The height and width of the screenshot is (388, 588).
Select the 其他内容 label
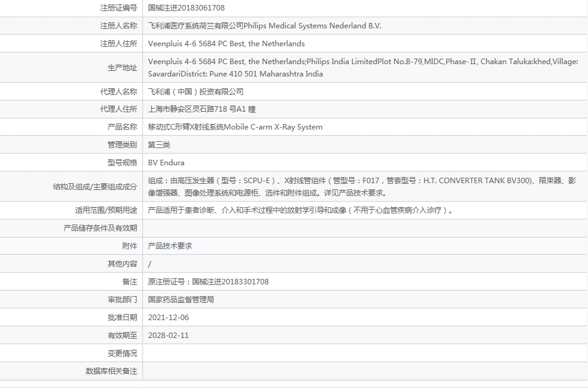122,264
